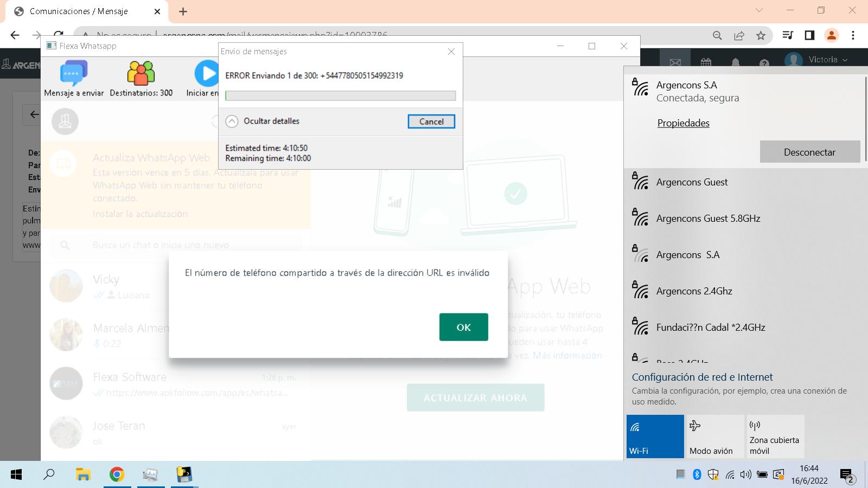Open Chrome side panel icon
The image size is (868, 488).
809,35
